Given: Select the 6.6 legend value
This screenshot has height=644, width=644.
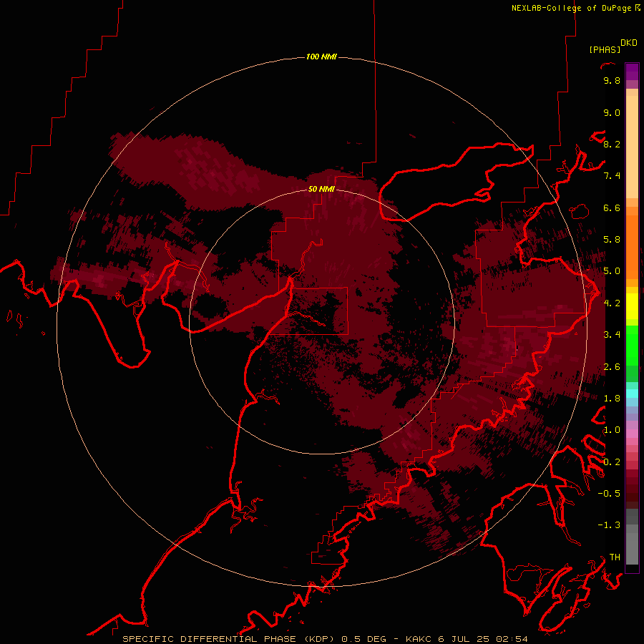Looking at the screenshot, I should pos(612,208).
